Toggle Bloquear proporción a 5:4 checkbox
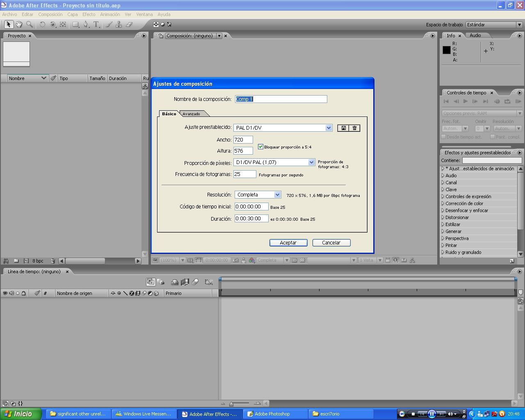The height and width of the screenshot is (420, 525). tap(260, 146)
